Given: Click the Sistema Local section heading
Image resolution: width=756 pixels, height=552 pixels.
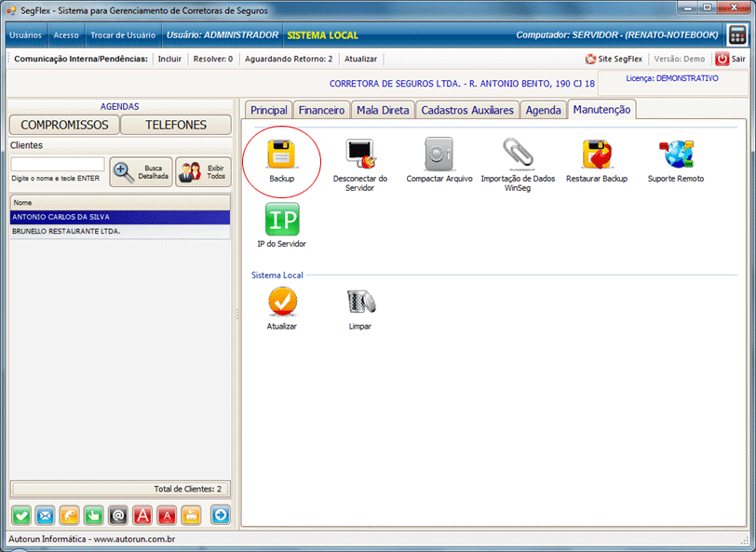Looking at the screenshot, I should [277, 276].
